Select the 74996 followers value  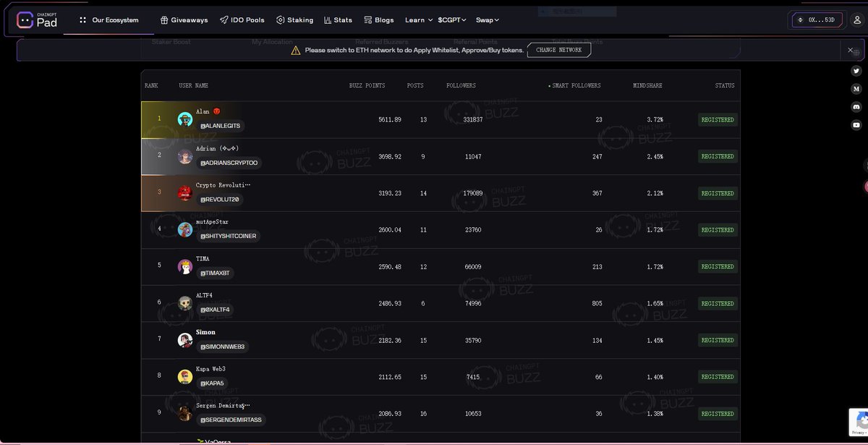point(473,303)
